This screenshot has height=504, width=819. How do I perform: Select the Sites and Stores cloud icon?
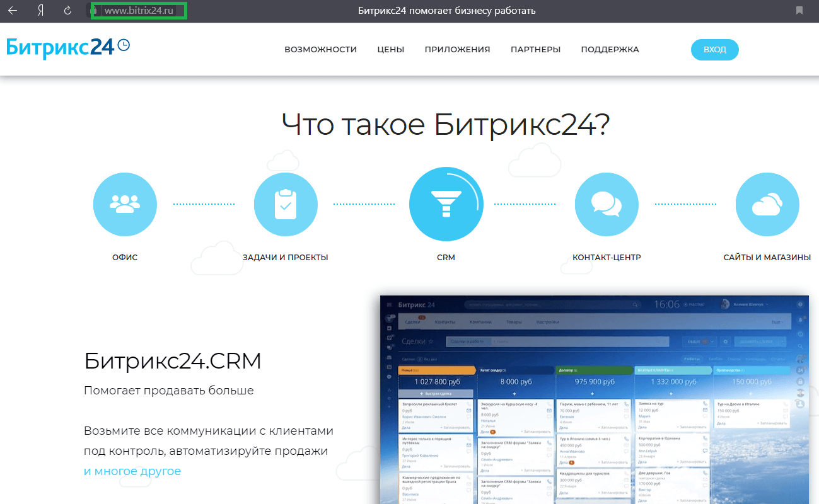click(x=767, y=204)
